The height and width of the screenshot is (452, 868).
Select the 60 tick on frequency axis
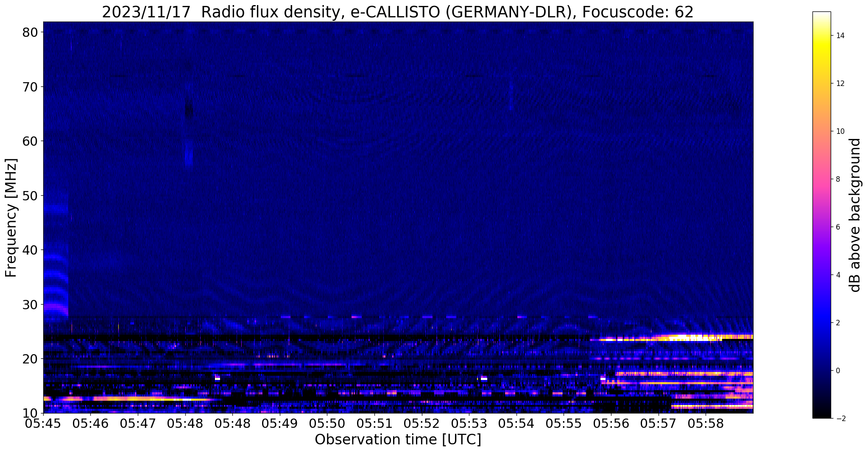(x=30, y=141)
